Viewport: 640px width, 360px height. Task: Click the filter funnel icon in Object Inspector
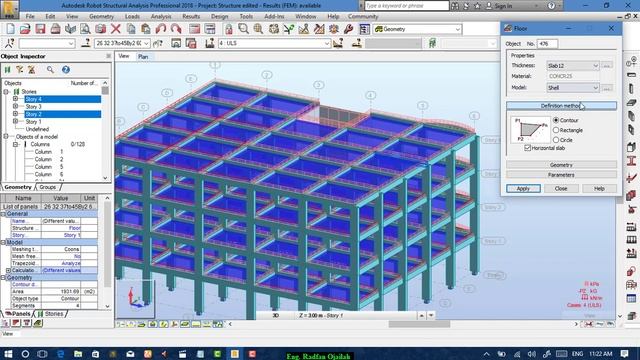pyautogui.click(x=20, y=70)
